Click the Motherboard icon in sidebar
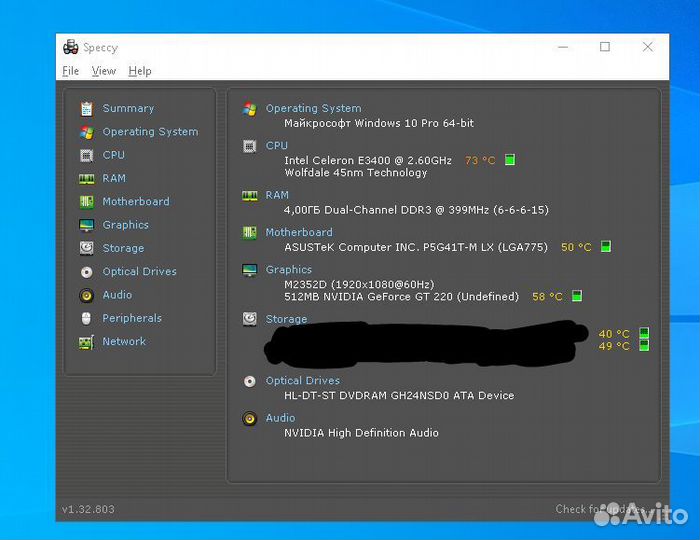This screenshot has width=700, height=540. click(87, 202)
